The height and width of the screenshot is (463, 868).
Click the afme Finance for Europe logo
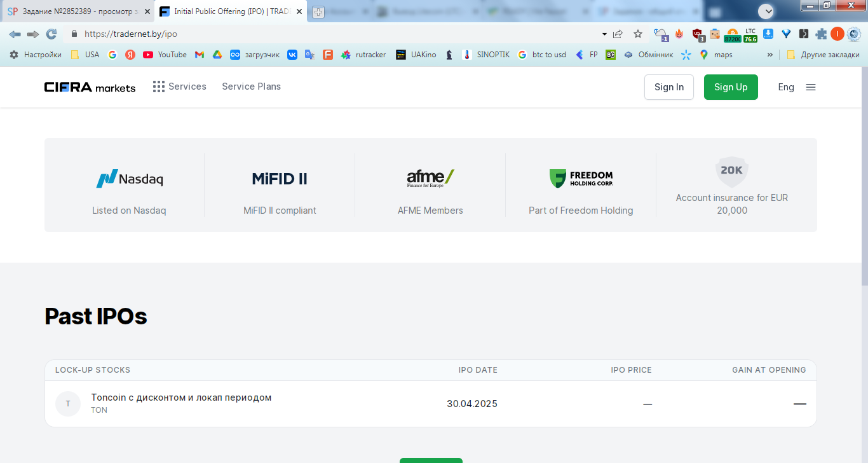pos(430,178)
